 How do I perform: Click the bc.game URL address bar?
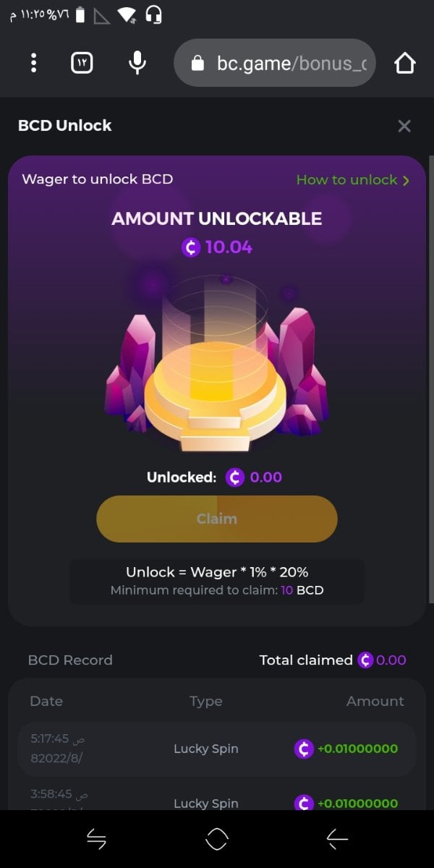[x=275, y=63]
